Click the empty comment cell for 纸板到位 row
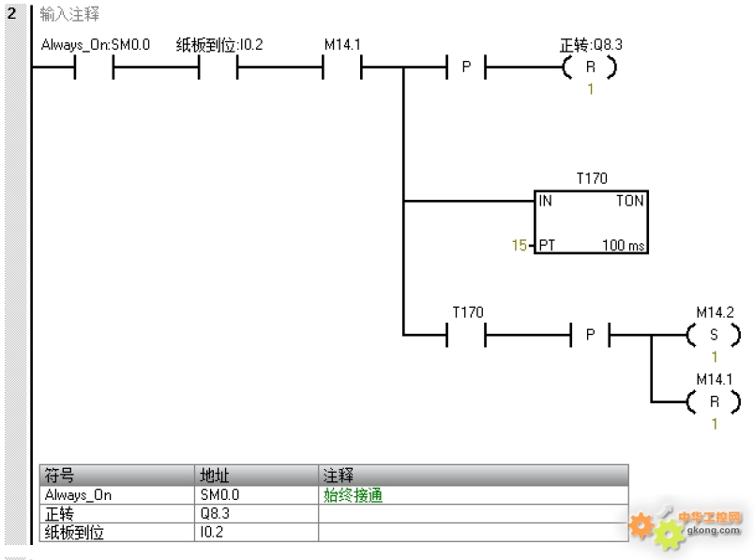The height and width of the screenshot is (560, 754). click(474, 533)
